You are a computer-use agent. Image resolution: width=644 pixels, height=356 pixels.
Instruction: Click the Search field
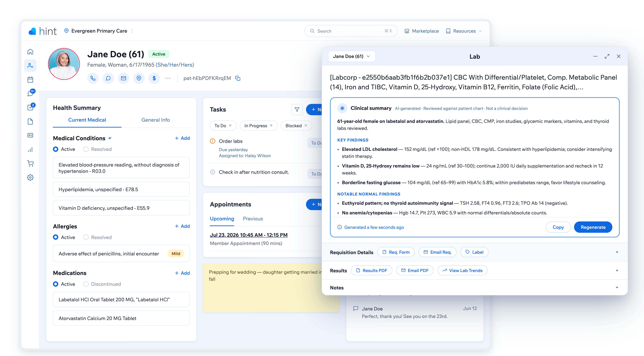[351, 31]
